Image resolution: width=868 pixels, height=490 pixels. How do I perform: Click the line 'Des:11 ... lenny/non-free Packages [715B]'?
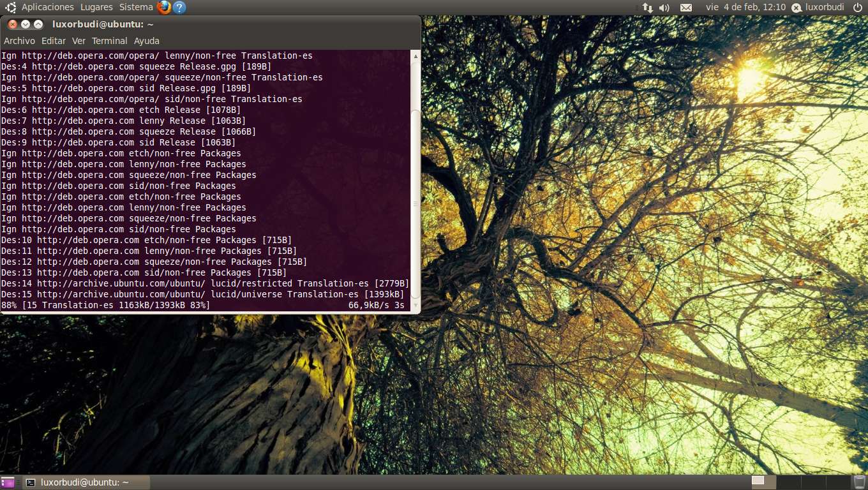(149, 251)
